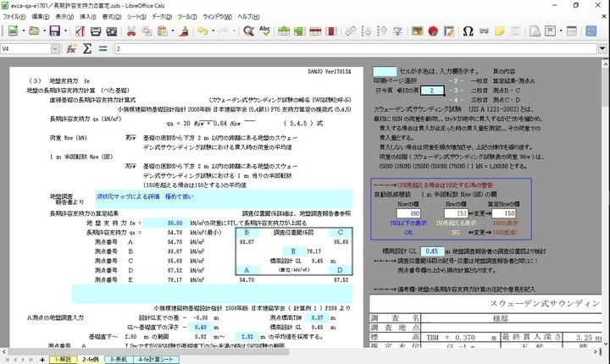Open the New document dropdown arrow

tap(24, 30)
